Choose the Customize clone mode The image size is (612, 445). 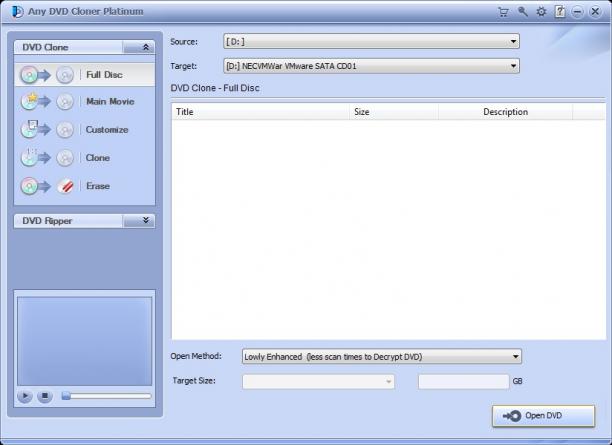[x=85, y=130]
